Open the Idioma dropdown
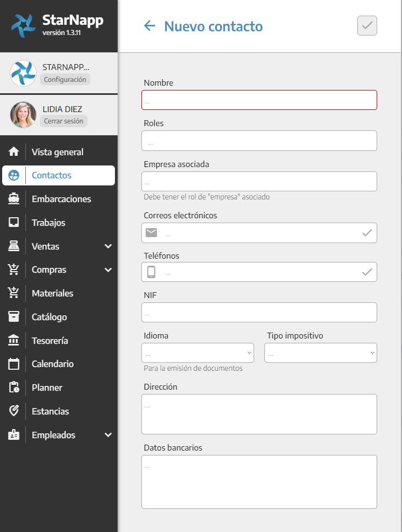402x532 pixels. (197, 353)
